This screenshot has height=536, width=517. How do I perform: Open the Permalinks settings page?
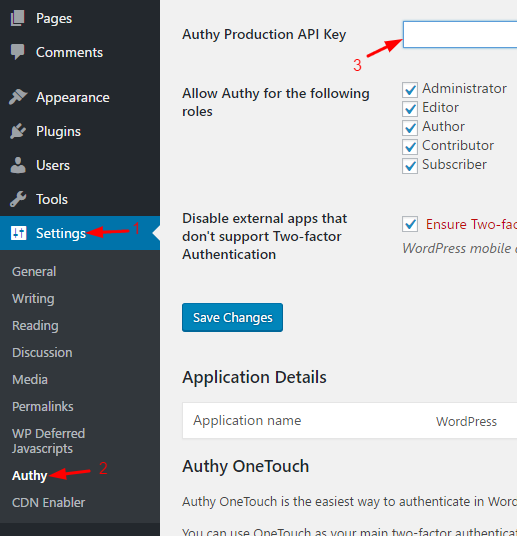[x=43, y=407]
